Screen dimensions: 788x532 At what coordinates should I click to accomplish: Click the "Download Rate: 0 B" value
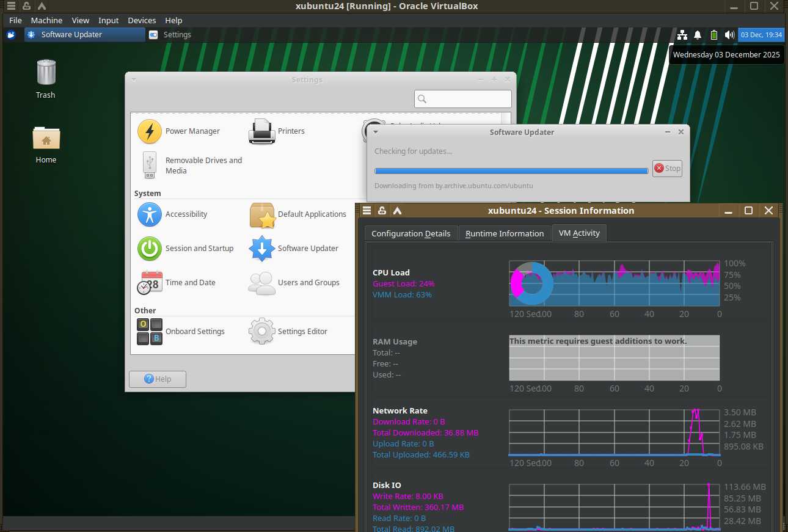pyautogui.click(x=409, y=422)
